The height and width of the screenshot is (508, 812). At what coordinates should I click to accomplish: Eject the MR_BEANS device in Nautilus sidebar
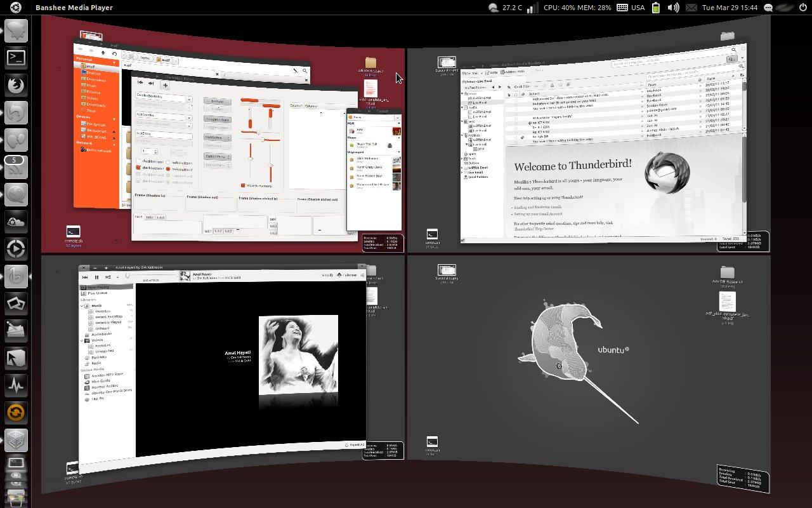(114, 138)
